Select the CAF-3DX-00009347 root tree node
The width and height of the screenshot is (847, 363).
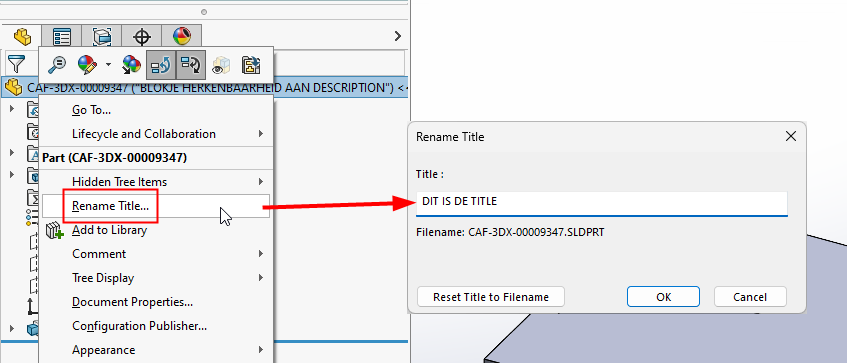tap(204, 87)
